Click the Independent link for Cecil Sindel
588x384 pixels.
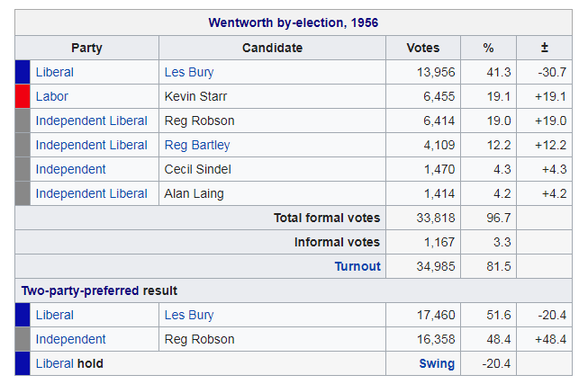click(x=70, y=169)
